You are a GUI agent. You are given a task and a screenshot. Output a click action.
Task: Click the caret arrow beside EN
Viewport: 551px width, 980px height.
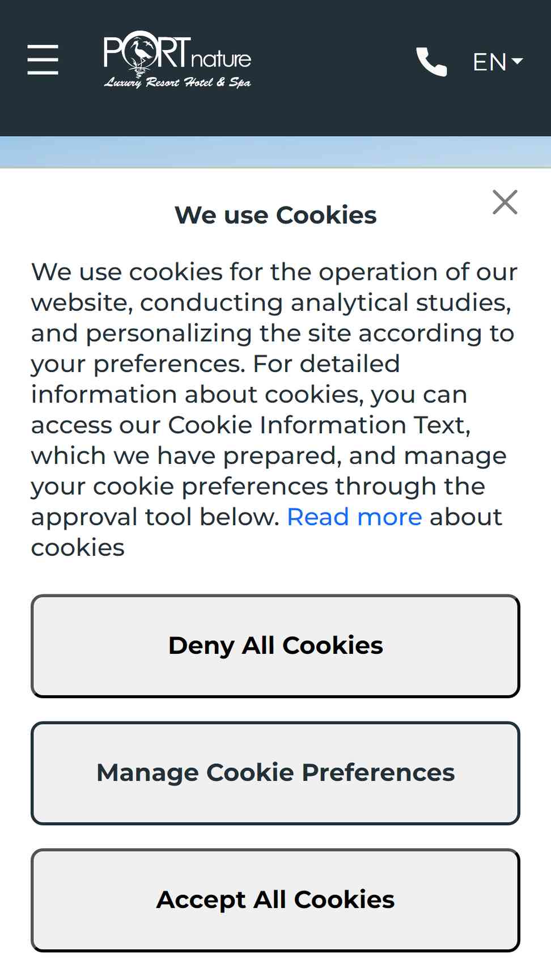(x=517, y=60)
